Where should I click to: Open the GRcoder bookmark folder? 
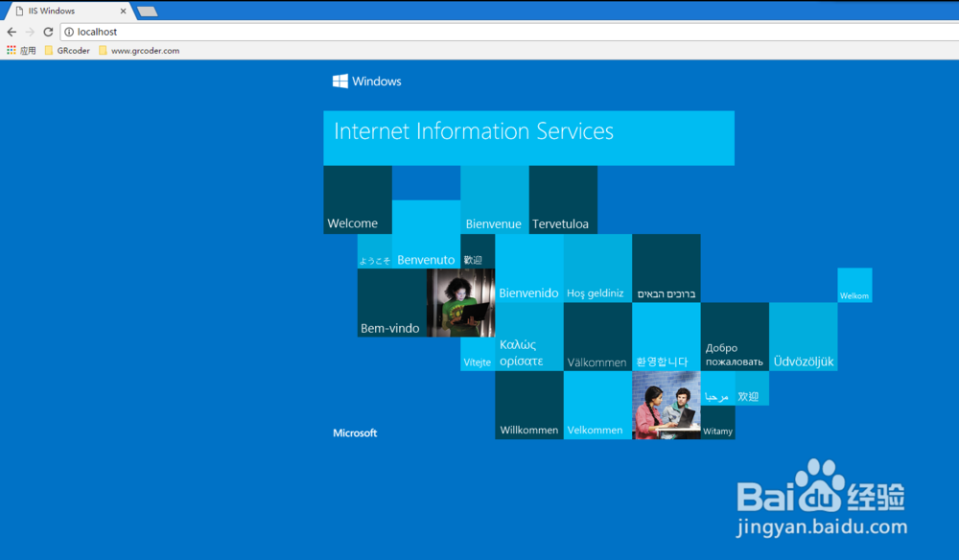click(67, 50)
